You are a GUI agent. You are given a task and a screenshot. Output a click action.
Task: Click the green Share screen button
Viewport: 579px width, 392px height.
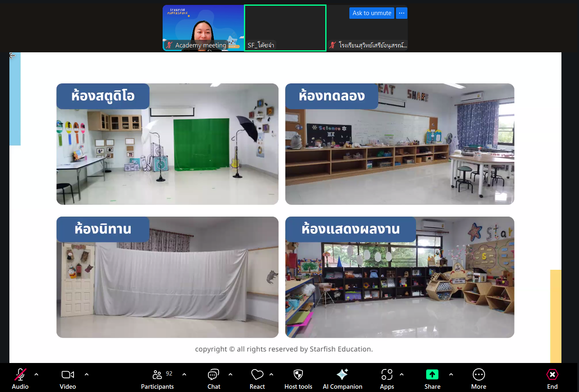click(432, 379)
